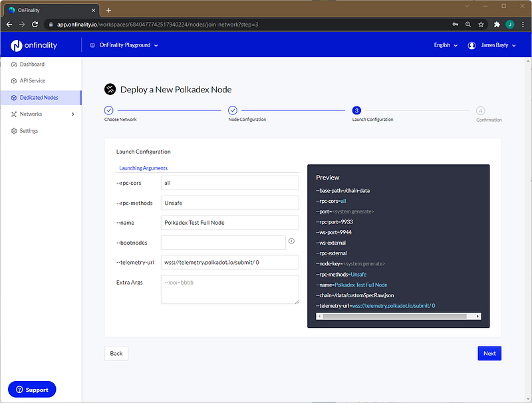This screenshot has height=403, width=532.
Task: Add a bootnode with the plus icon
Action: [291, 241]
